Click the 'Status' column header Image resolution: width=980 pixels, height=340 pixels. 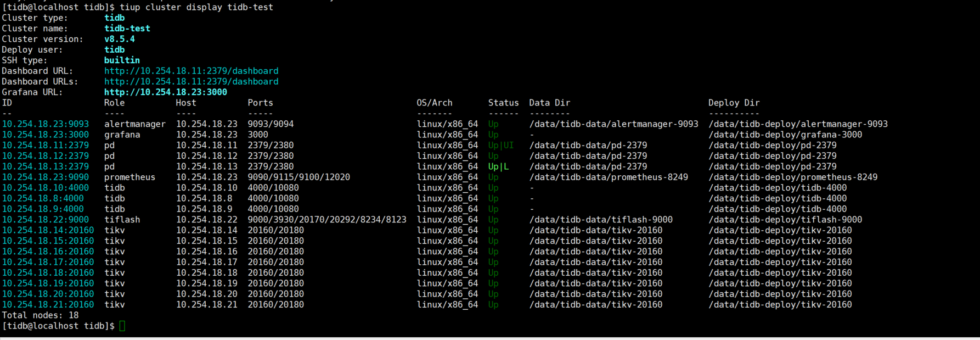(x=503, y=103)
